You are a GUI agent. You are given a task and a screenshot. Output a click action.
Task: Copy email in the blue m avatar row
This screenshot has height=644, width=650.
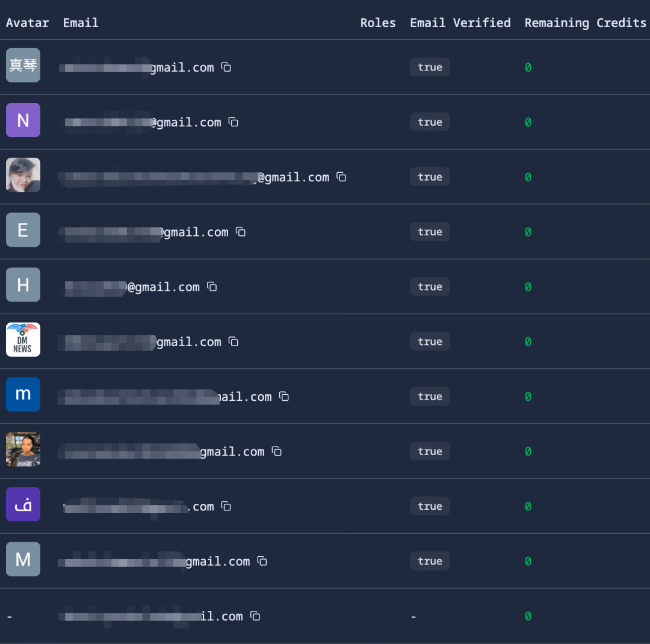[x=284, y=397]
